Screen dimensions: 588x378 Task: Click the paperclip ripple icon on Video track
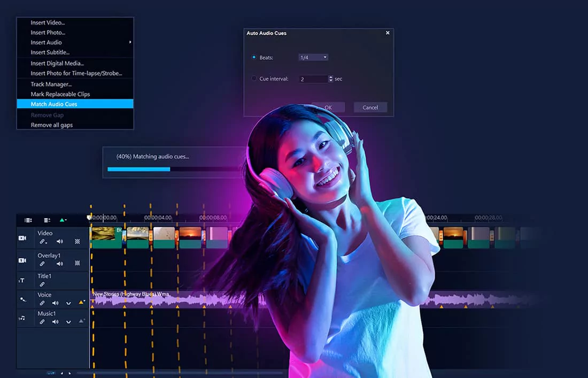pyautogui.click(x=42, y=241)
